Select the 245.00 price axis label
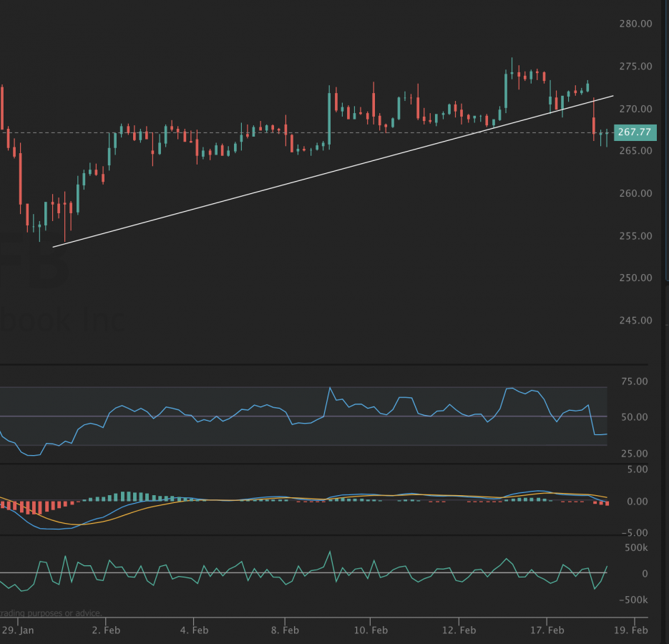669x644 pixels. coord(635,321)
